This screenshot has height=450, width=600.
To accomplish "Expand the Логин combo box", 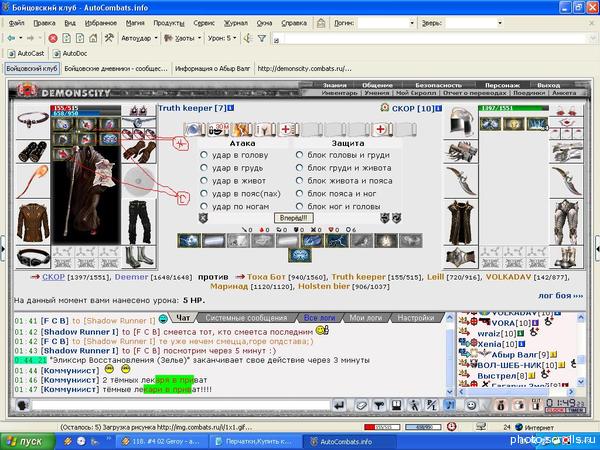I will tap(412, 23).
